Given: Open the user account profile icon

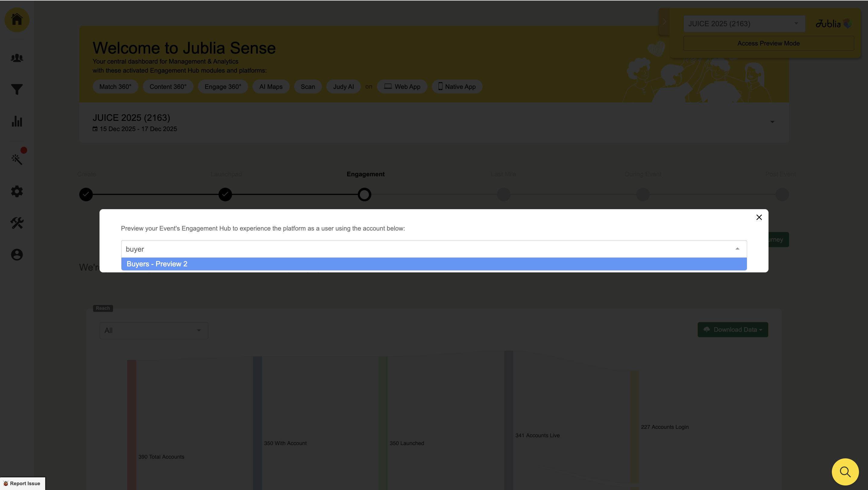Looking at the screenshot, I should 17,254.
